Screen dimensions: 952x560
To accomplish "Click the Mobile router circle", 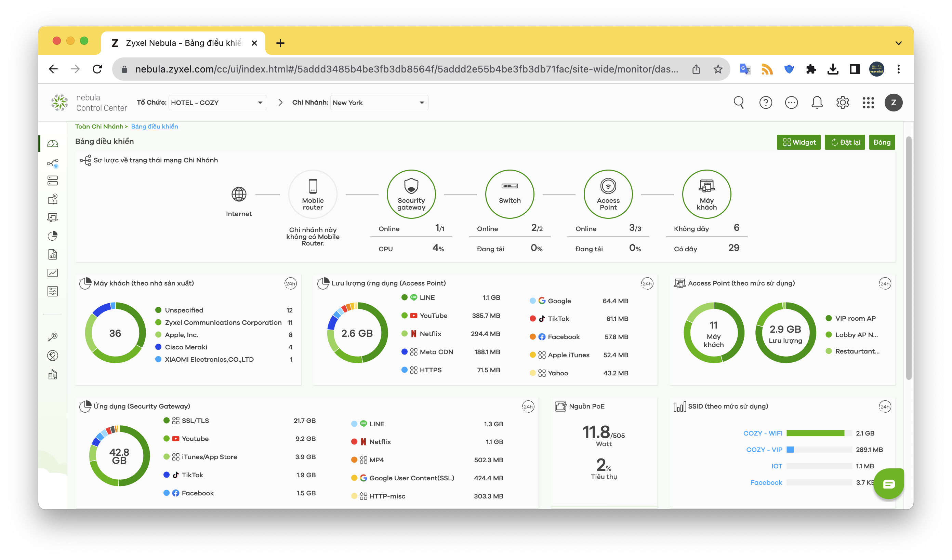I will [x=313, y=194].
